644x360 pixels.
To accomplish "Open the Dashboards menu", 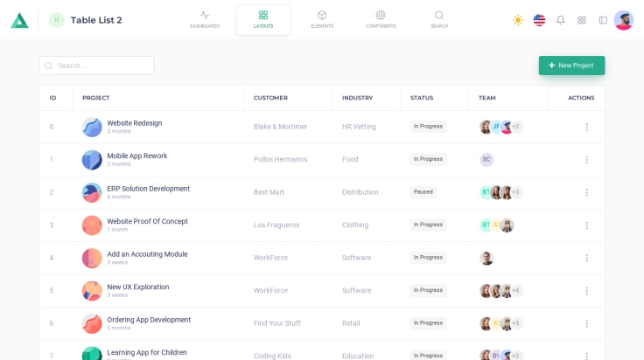I will coord(205,19).
